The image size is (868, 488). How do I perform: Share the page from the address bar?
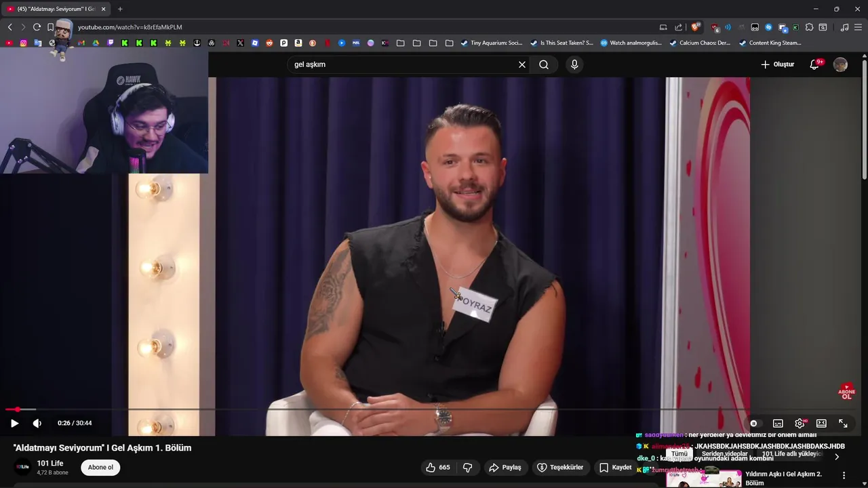pyautogui.click(x=679, y=27)
